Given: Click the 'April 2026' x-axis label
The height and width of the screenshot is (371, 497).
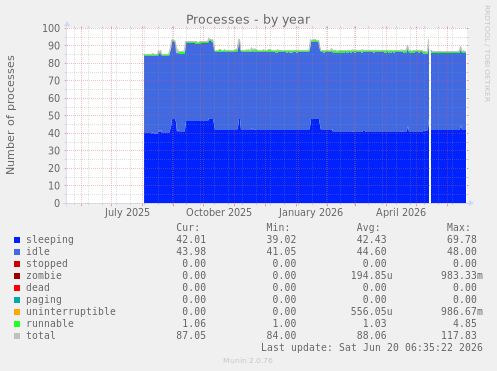Looking at the screenshot, I should (x=401, y=213).
